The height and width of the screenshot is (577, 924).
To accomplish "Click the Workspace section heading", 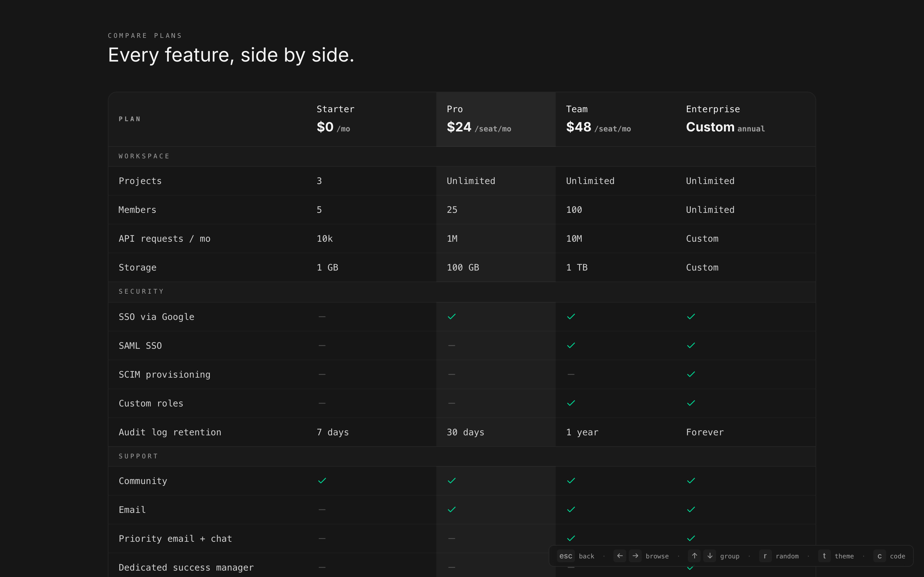I will point(144,156).
